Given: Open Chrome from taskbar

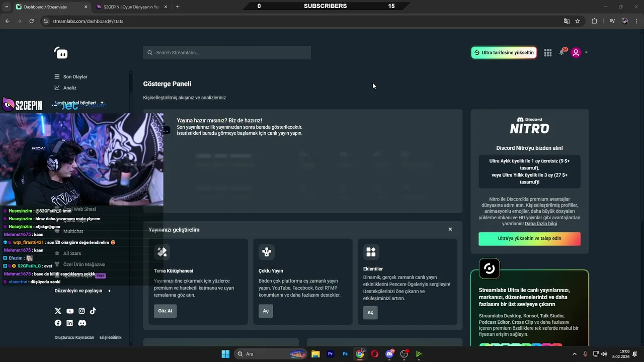Looking at the screenshot, I should pos(360,354).
